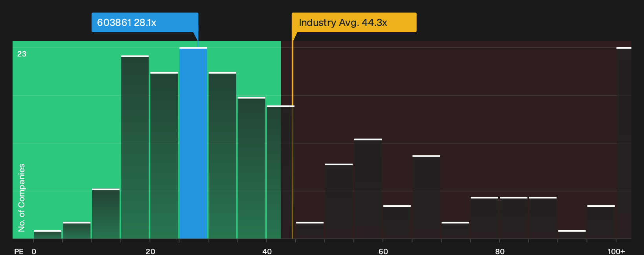Click the 90-95 PE histogram bar
This screenshot has height=255, width=644.
572,235
